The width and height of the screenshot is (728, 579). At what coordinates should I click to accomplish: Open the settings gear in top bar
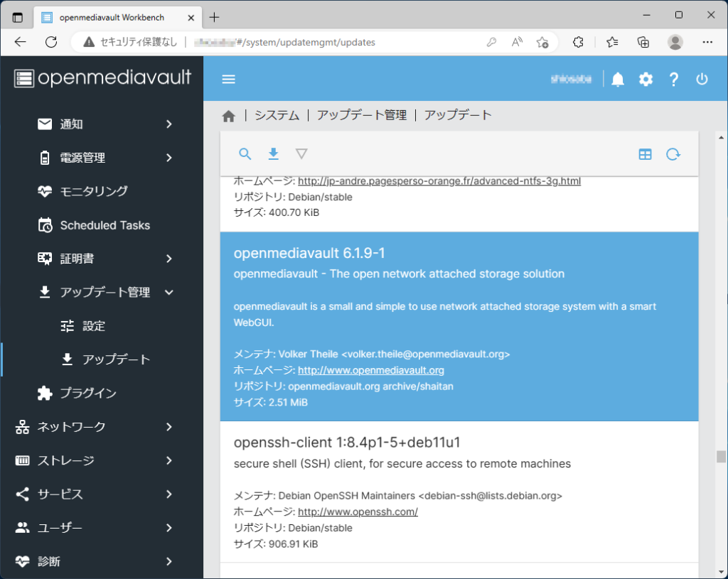(646, 80)
